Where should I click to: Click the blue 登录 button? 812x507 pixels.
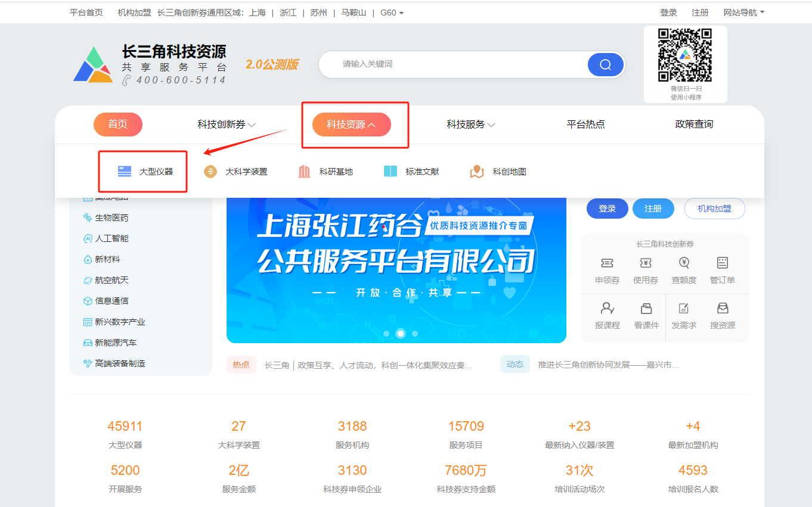click(607, 209)
